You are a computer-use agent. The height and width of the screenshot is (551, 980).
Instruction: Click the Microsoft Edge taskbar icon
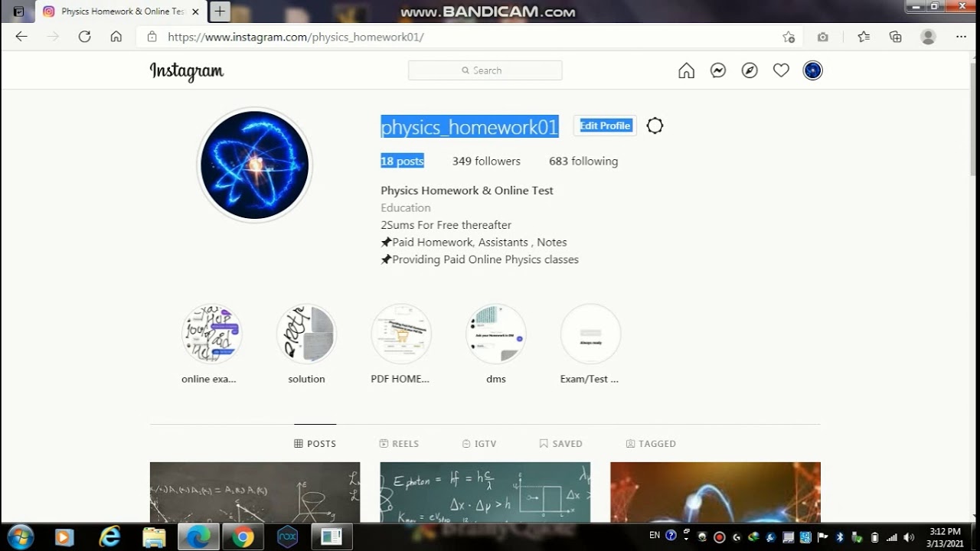point(198,537)
